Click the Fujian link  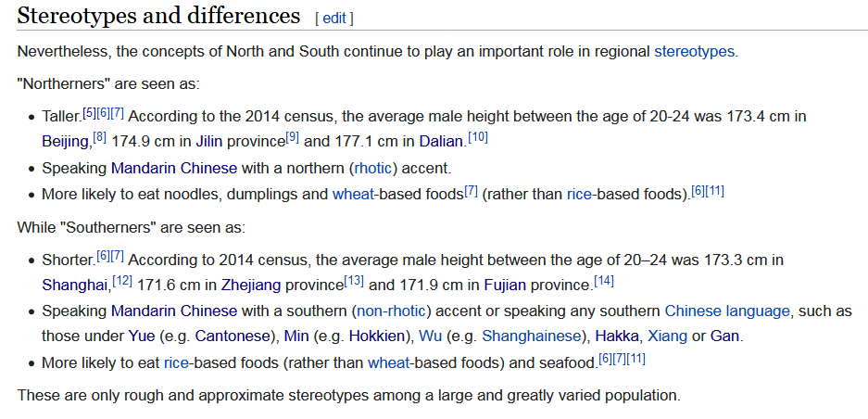pyautogui.click(x=506, y=285)
